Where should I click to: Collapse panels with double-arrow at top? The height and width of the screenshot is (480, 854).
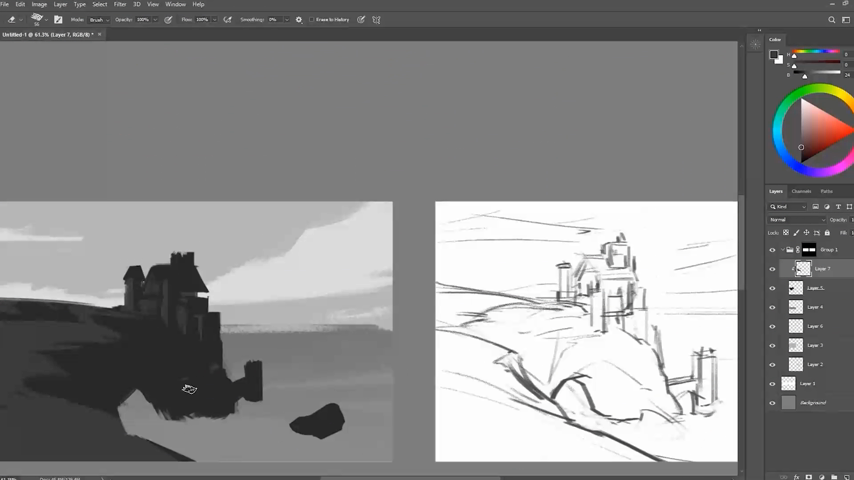coord(759,31)
